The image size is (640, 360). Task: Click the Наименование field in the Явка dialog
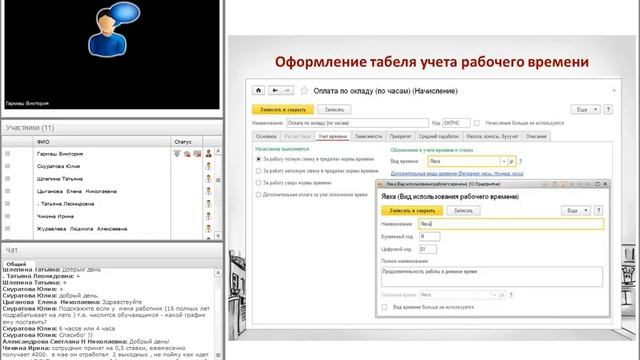[511, 224]
